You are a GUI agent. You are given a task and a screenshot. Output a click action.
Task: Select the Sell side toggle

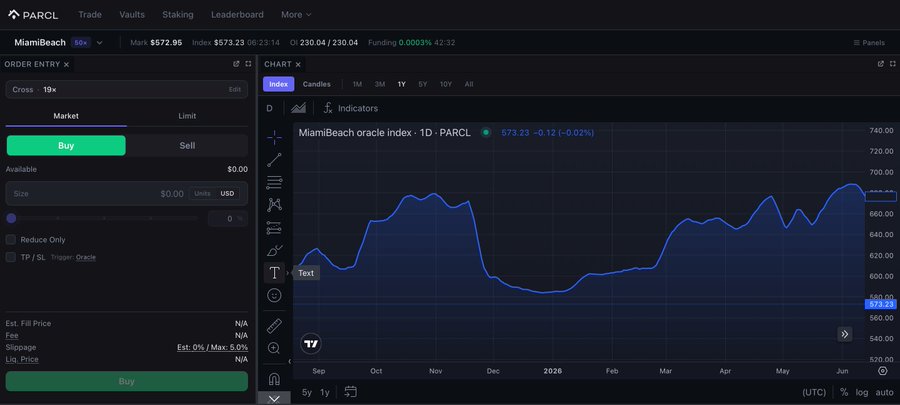pyautogui.click(x=187, y=146)
